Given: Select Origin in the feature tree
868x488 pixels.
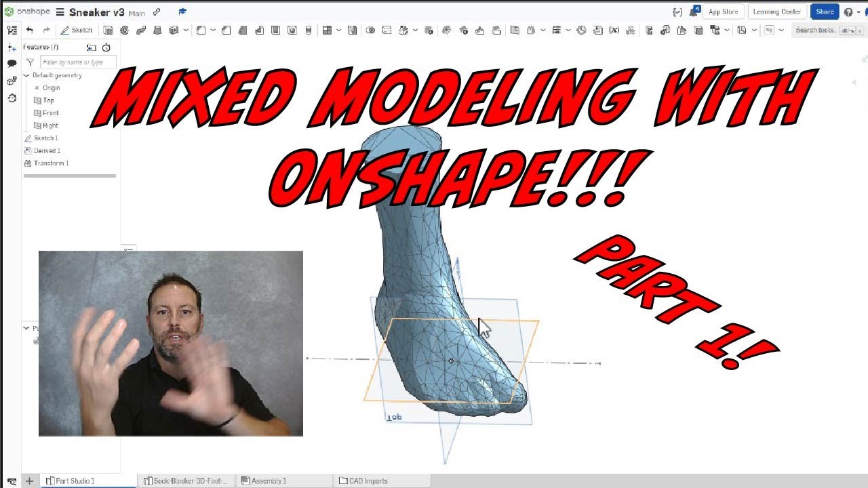Looking at the screenshot, I should click(52, 87).
